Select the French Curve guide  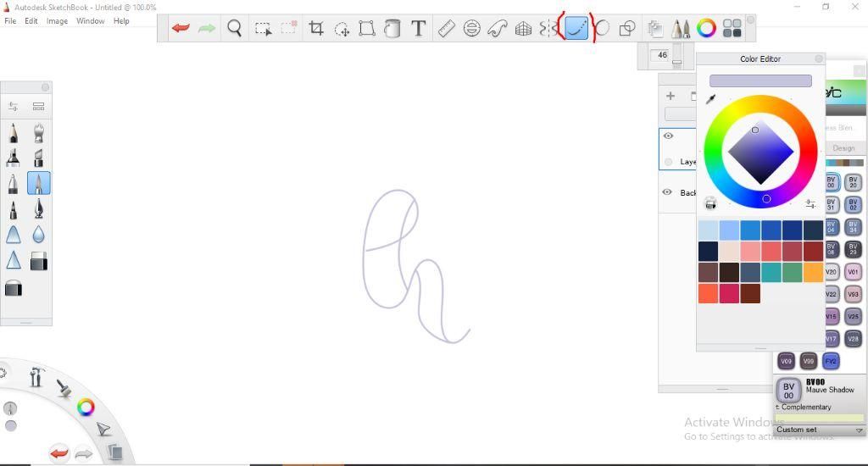[497, 28]
